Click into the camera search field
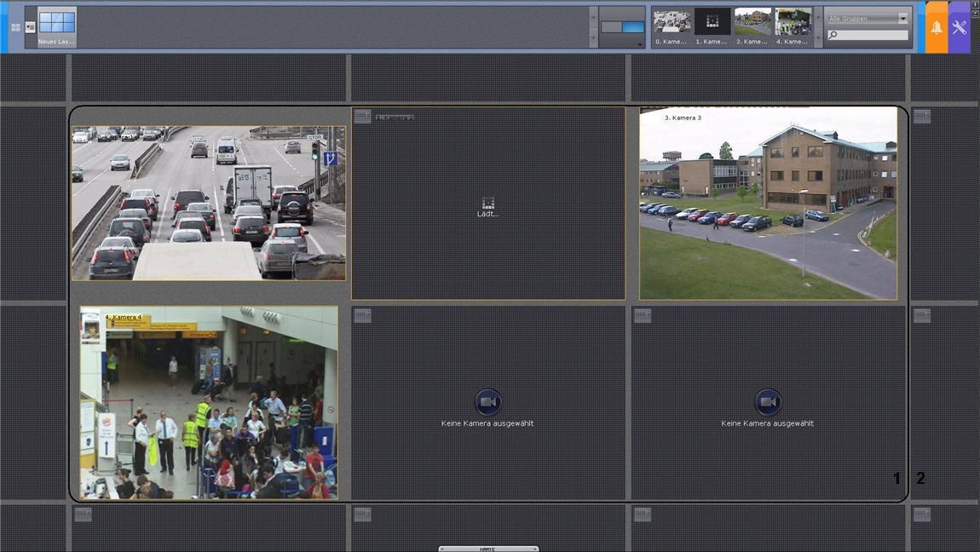The image size is (980, 552). tap(871, 35)
